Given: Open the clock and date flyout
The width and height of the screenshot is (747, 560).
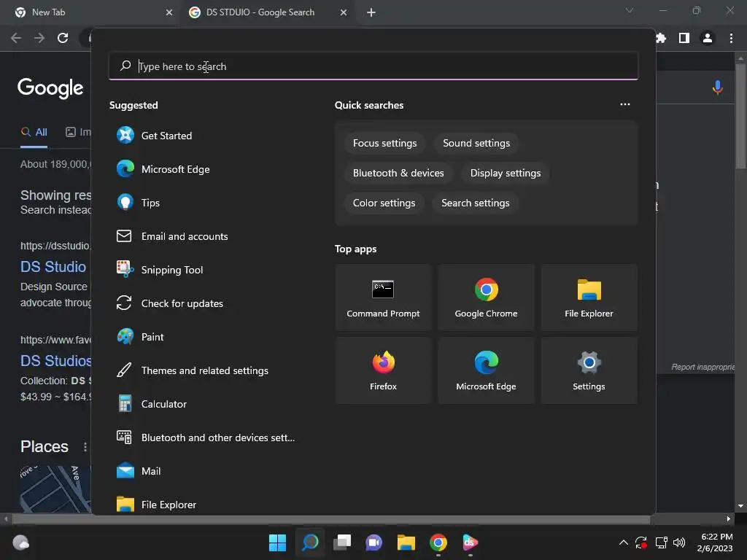Looking at the screenshot, I should 715,542.
